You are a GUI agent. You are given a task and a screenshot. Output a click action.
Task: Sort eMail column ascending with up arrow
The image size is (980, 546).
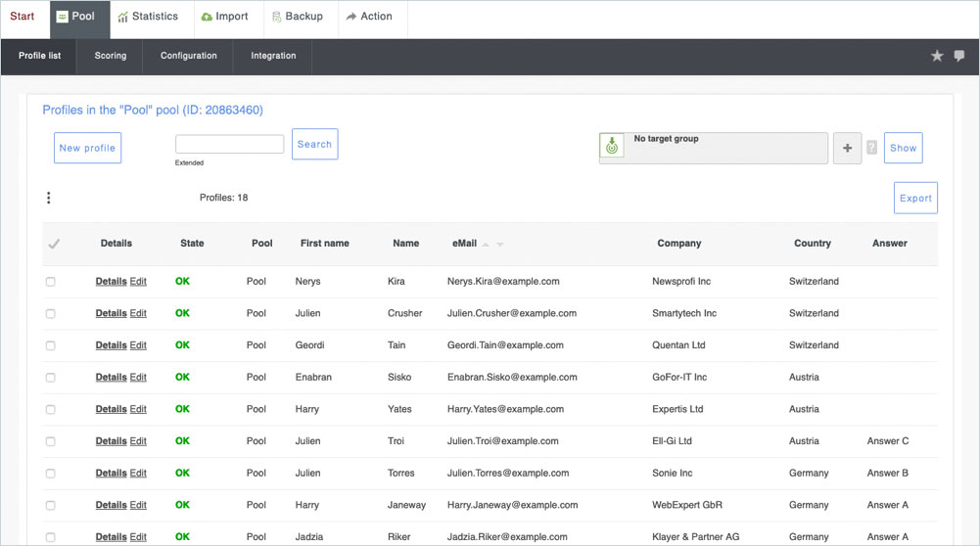coord(487,245)
